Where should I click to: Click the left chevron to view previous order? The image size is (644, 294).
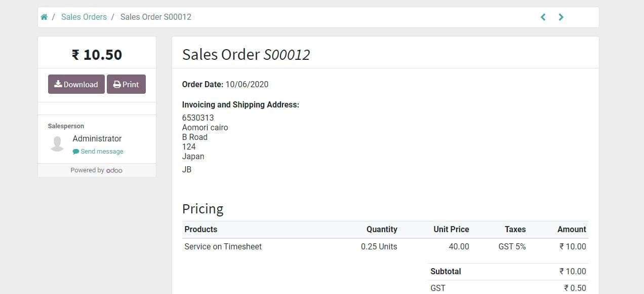pos(543,17)
